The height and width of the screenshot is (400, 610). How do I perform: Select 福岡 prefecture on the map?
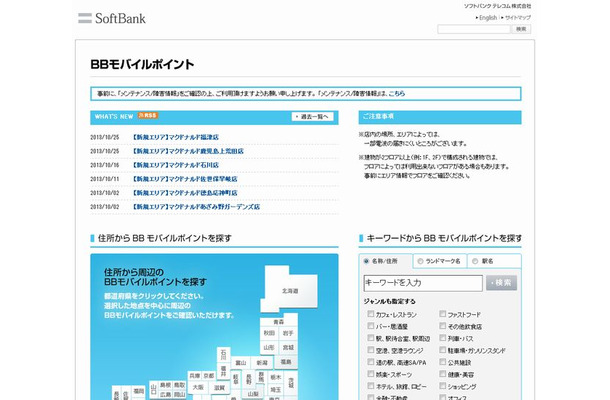[x=138, y=391]
